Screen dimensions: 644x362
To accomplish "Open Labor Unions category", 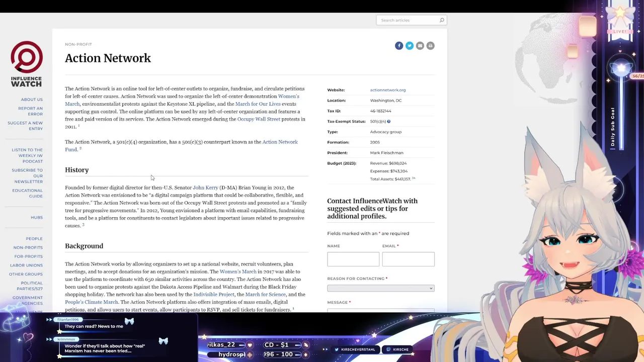I will (26, 265).
